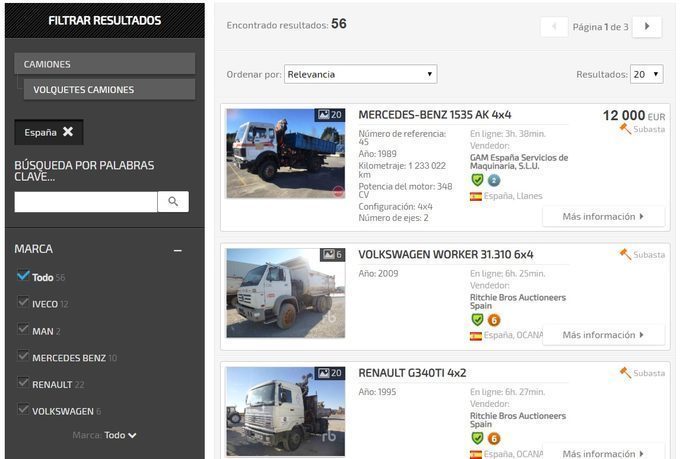This screenshot has height=459, width=680.
Task: Remove the España filter with the X icon
Action: pos(68,131)
